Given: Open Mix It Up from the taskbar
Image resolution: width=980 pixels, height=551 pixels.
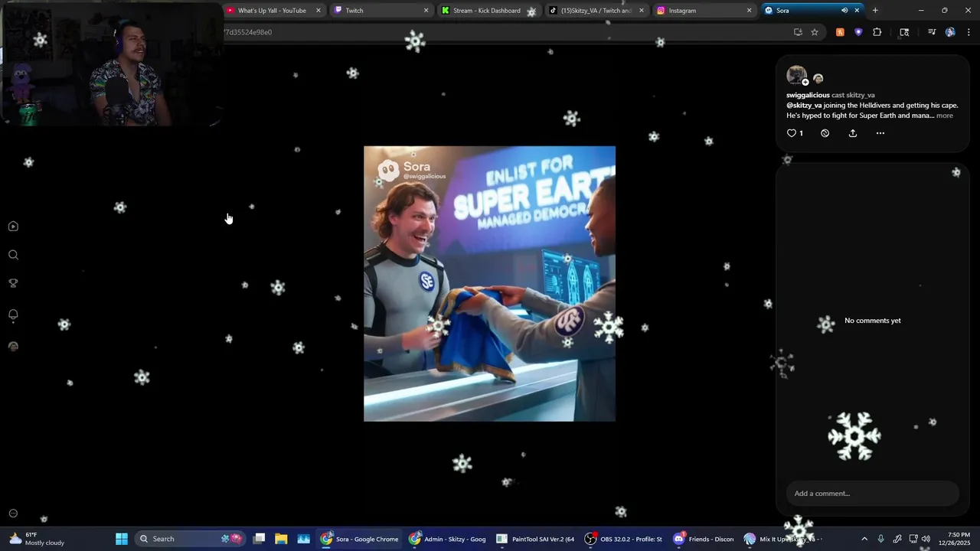Looking at the screenshot, I should (781, 539).
